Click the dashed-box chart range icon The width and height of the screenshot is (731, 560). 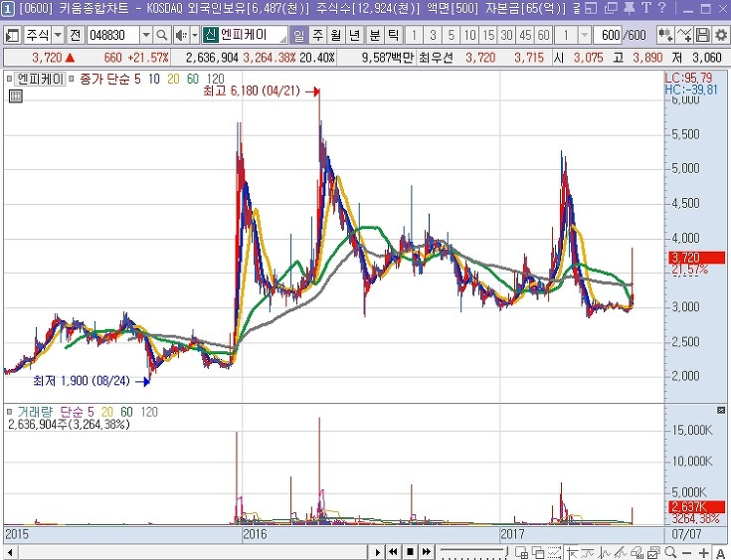coord(554,552)
